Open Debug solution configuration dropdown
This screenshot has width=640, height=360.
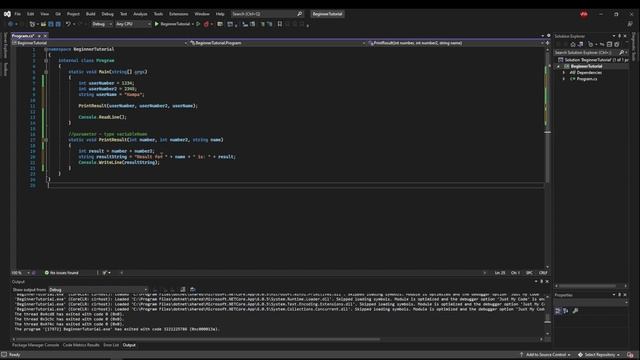coord(102,24)
